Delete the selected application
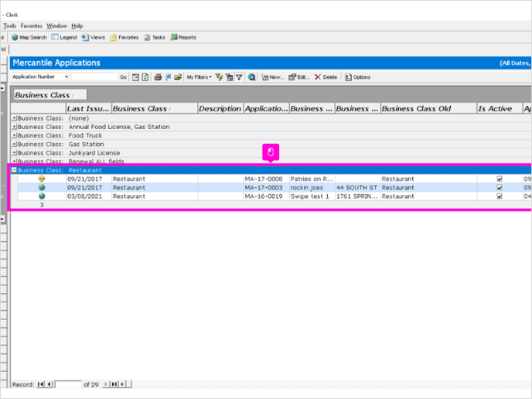This screenshot has height=399, width=532. (x=326, y=77)
